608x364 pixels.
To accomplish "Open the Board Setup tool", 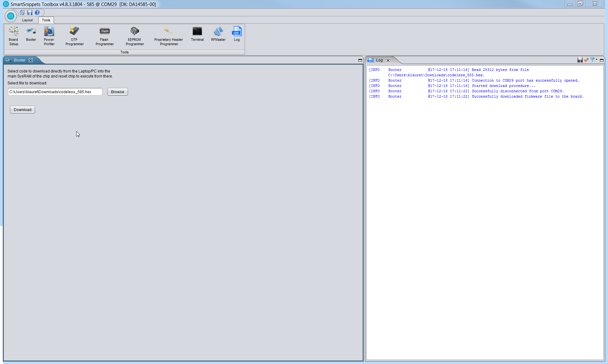I will coord(13,36).
